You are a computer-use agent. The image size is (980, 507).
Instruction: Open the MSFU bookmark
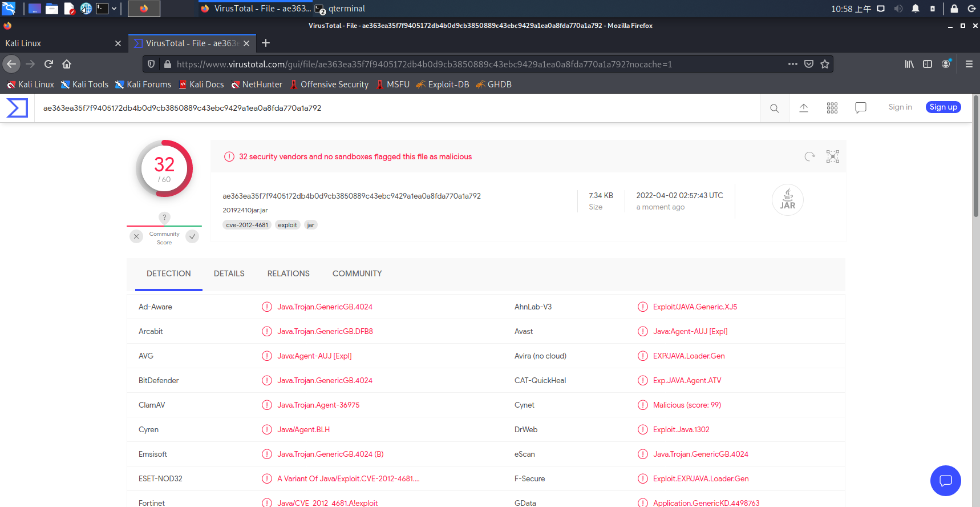pyautogui.click(x=392, y=84)
